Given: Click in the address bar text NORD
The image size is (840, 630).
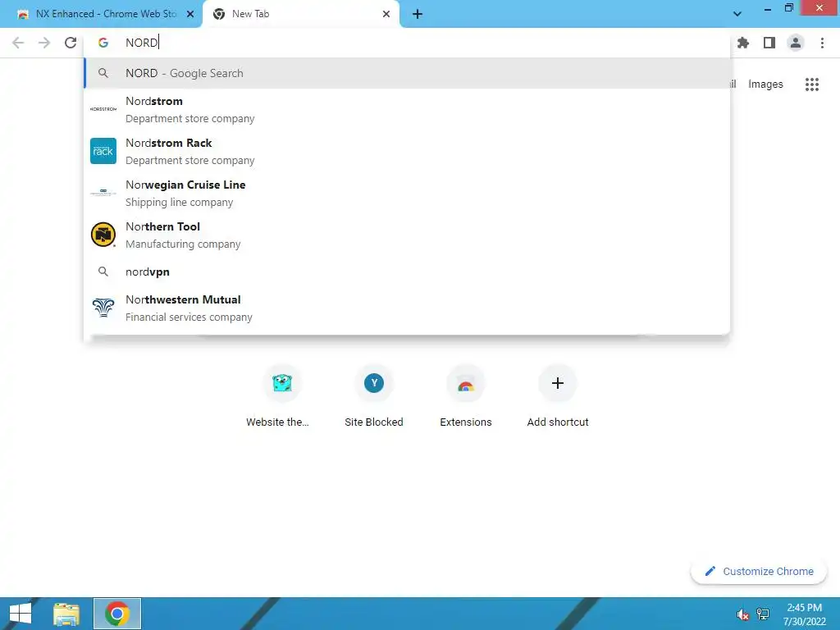Looking at the screenshot, I should 141,43.
